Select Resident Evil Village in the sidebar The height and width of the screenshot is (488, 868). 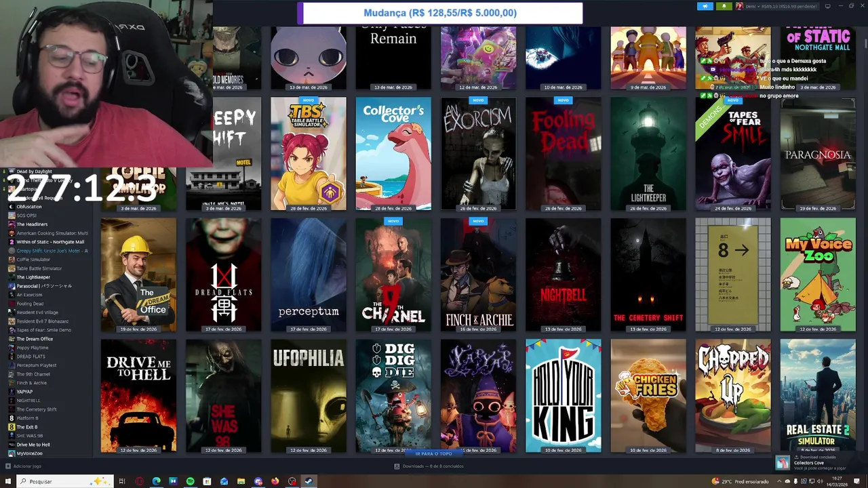37,312
